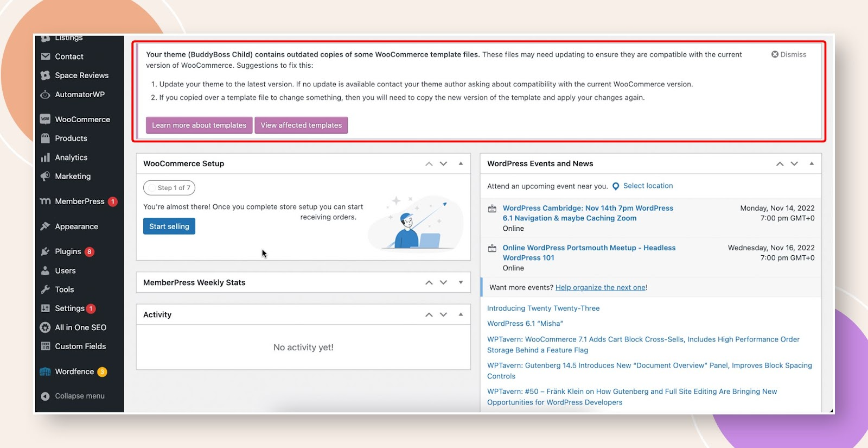Viewport: 868px width, 448px height.
Task: Click the Space Reviews sidebar icon
Action: [x=45, y=75]
